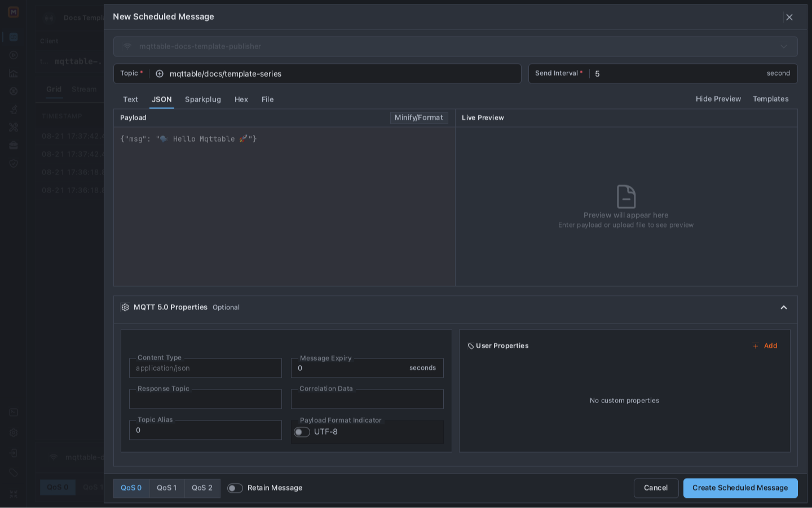Click the wifi icon in client selector
This screenshot has width=812, height=508.
pos(127,46)
